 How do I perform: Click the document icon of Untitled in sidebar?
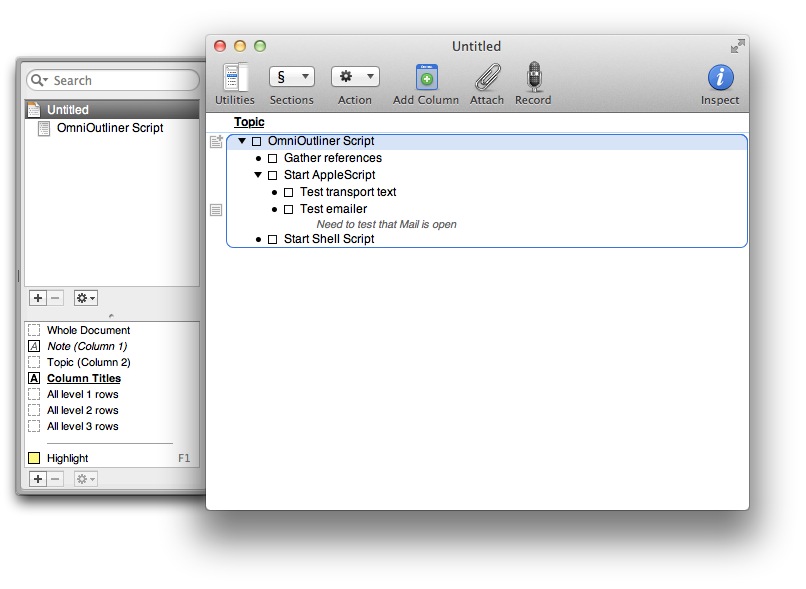point(34,109)
